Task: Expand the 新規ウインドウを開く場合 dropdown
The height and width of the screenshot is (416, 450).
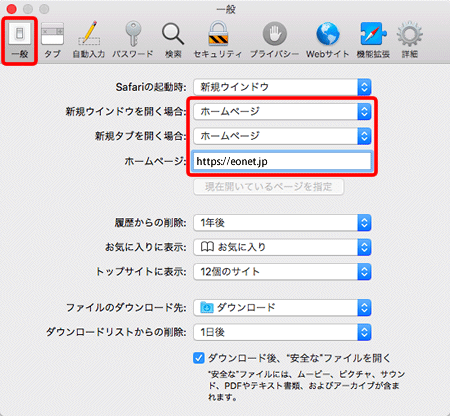Action: coord(282,111)
